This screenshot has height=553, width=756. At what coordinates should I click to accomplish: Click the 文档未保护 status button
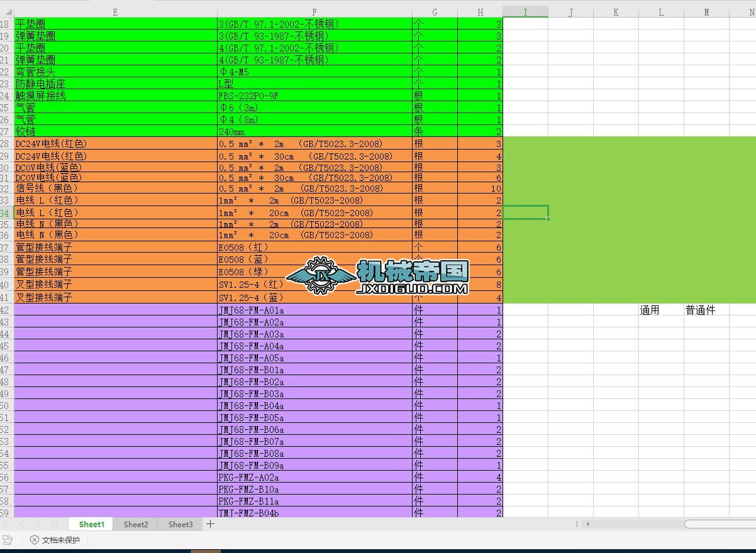[x=55, y=540]
